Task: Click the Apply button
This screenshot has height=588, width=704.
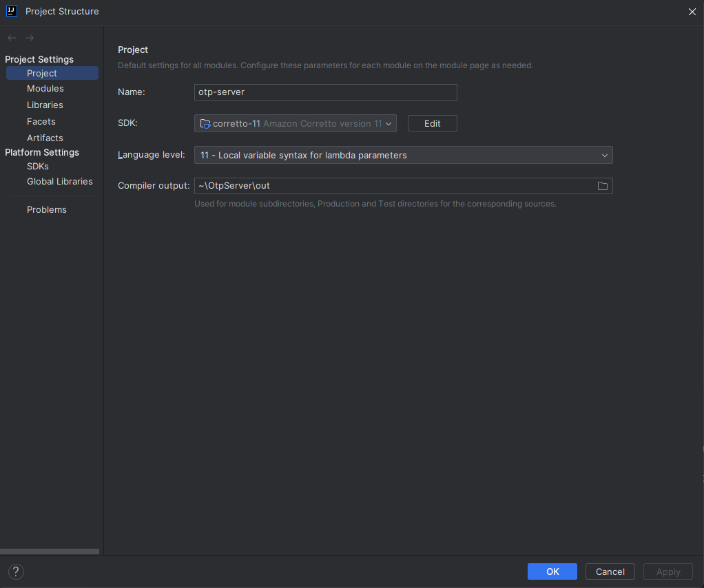Action: click(668, 571)
